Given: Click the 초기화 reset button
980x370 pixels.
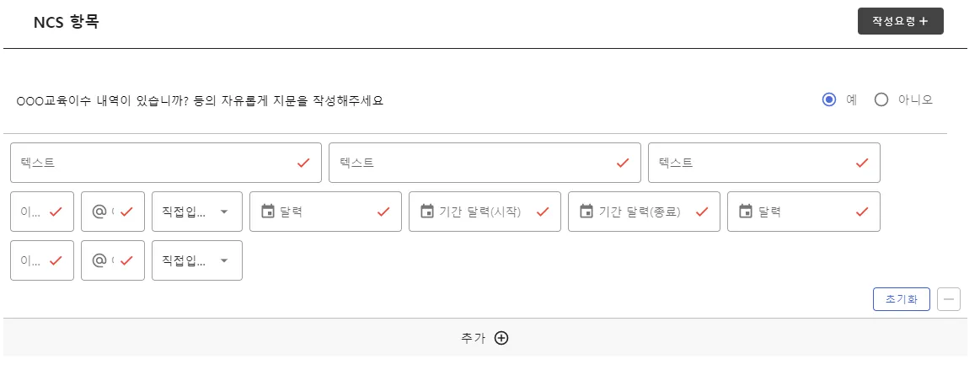Looking at the screenshot, I should pyautogui.click(x=901, y=298).
